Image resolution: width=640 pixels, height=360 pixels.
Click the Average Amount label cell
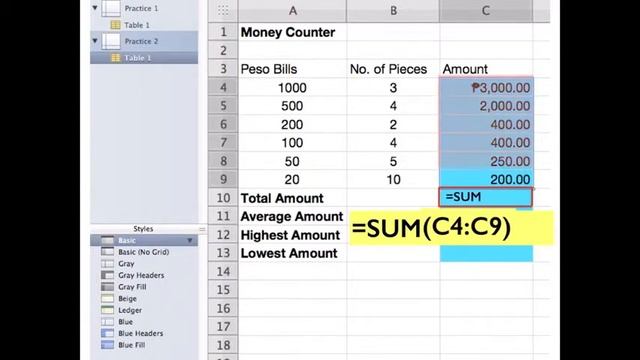[x=292, y=216]
